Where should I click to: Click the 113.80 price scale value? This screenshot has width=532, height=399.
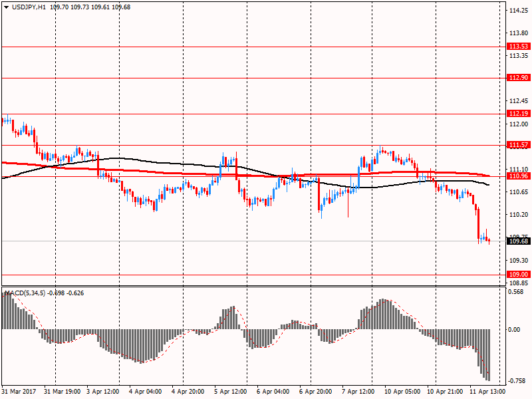click(x=519, y=33)
